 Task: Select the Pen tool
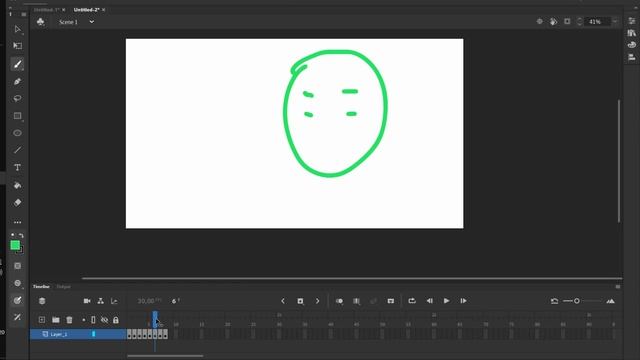(17, 81)
